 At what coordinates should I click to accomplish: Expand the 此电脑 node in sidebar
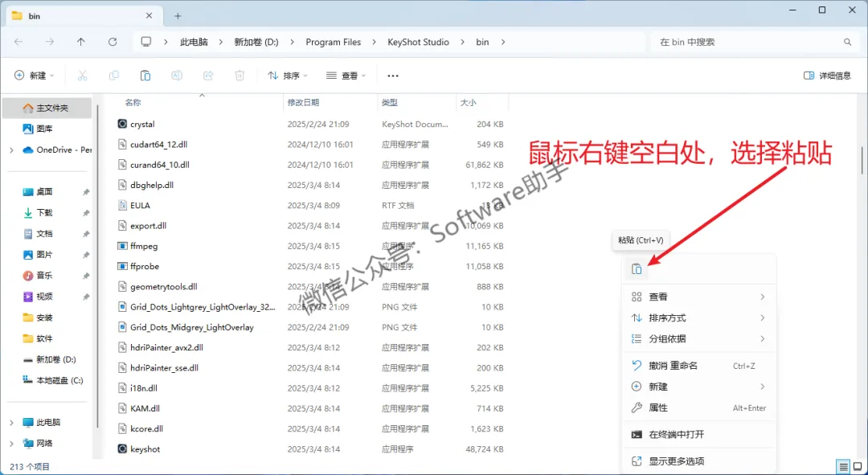11,423
